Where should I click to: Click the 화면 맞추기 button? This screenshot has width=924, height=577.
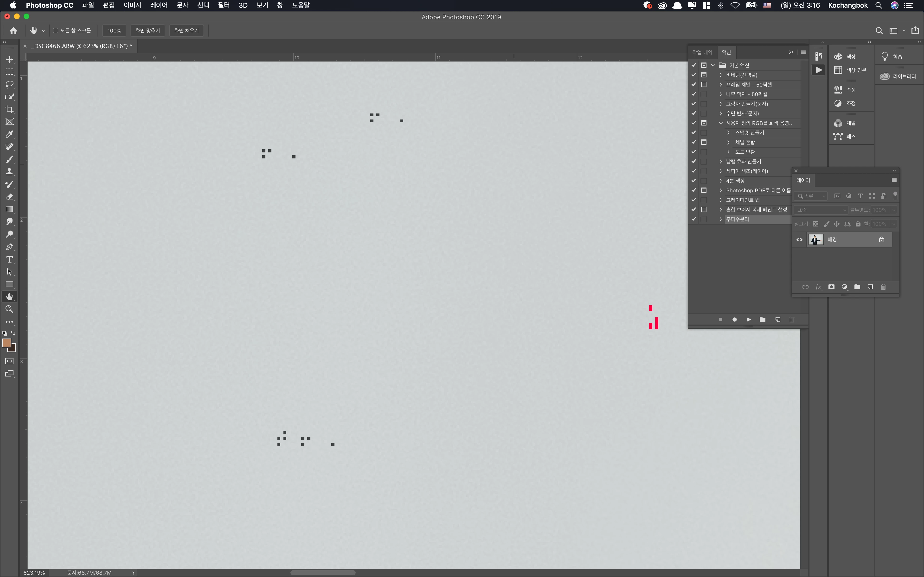click(x=148, y=31)
